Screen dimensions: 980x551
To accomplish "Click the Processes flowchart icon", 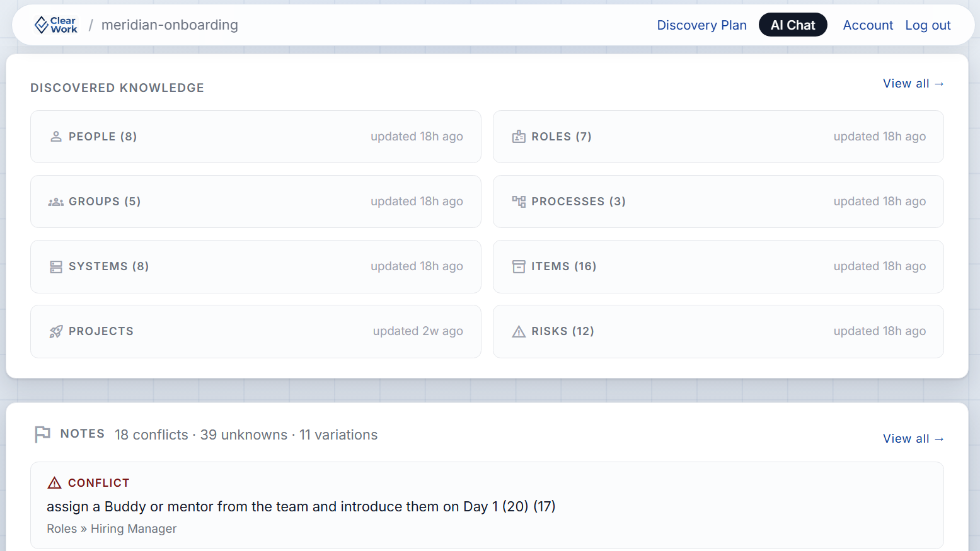I will tap(519, 202).
